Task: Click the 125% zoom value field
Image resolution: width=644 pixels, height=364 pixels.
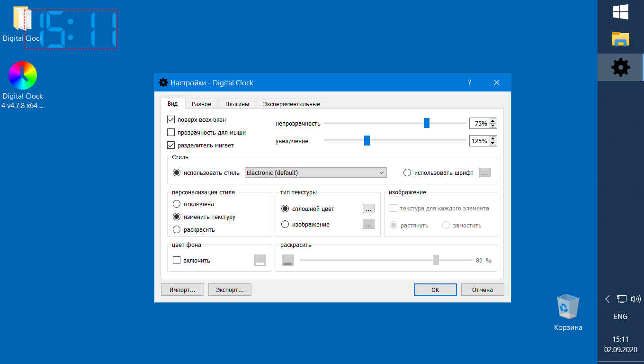Action: pos(479,141)
